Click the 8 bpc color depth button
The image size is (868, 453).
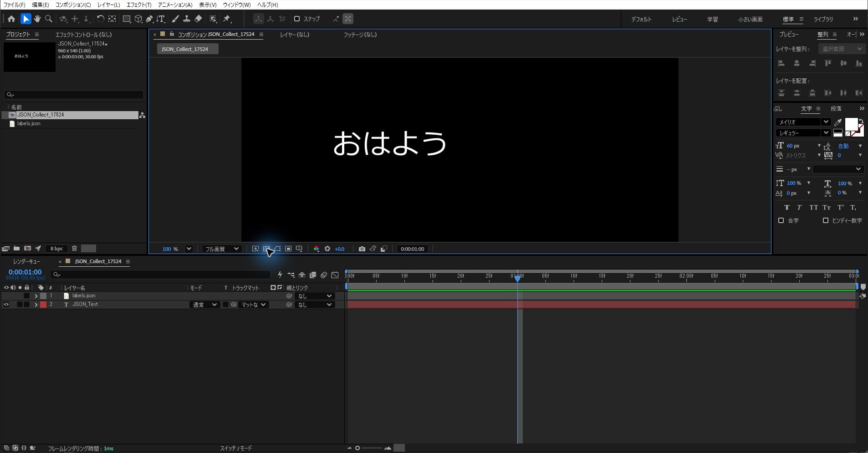pos(57,249)
